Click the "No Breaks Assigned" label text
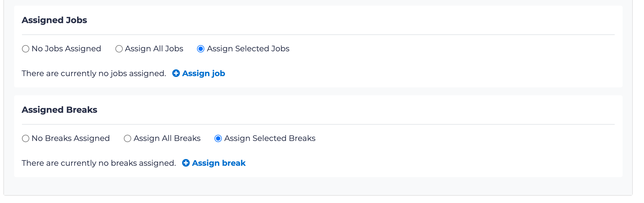 70,138
